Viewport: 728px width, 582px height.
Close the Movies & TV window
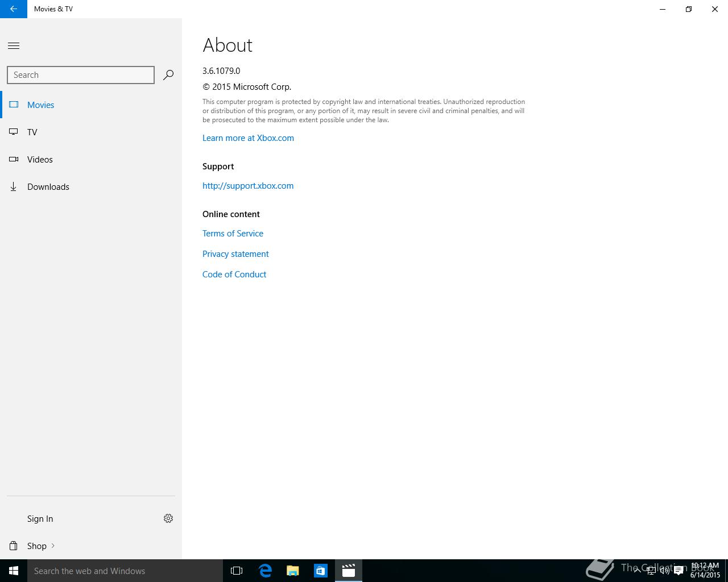[715, 9]
